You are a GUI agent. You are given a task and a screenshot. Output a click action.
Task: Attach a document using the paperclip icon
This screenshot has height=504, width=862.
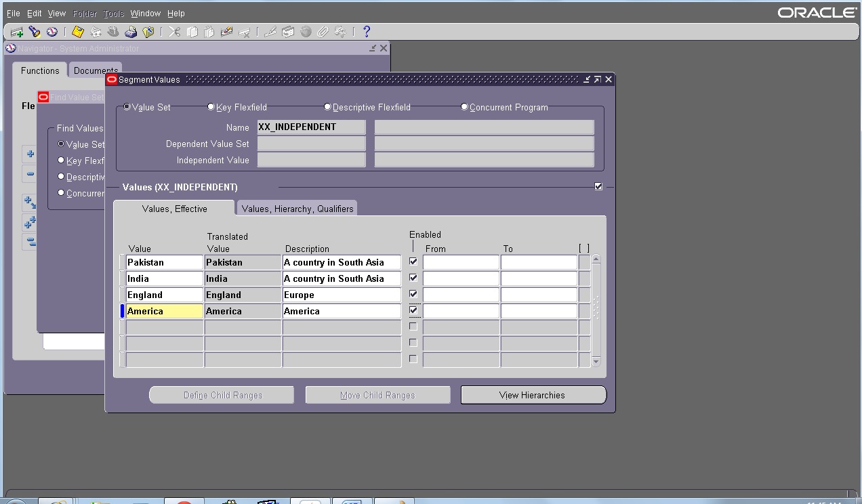click(323, 31)
